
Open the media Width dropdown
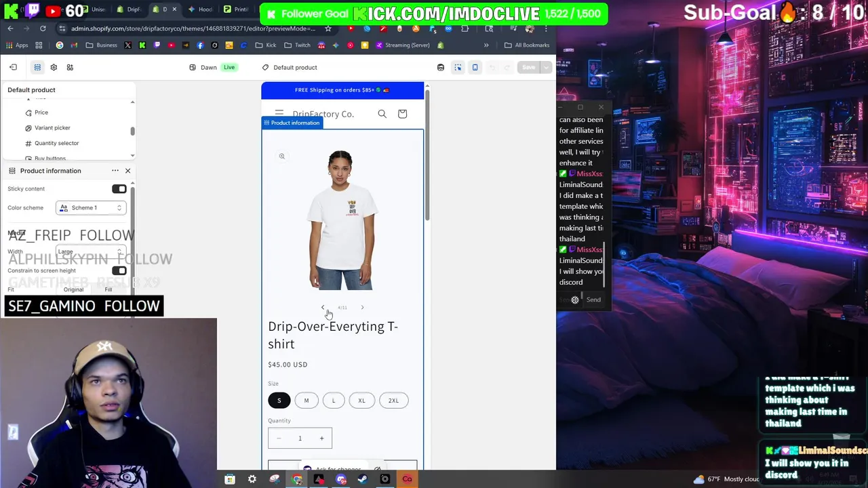click(91, 251)
